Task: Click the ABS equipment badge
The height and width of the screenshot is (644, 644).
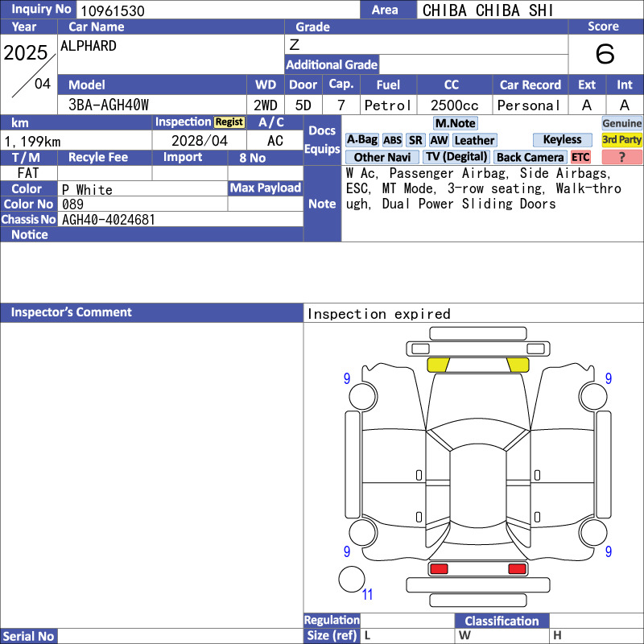Action: pyautogui.click(x=392, y=140)
